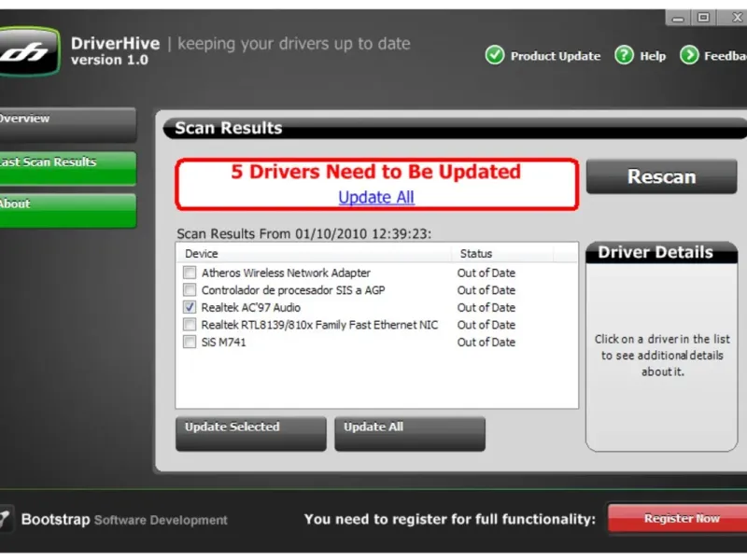
Task: Click the Status column header
Action: click(x=502, y=253)
